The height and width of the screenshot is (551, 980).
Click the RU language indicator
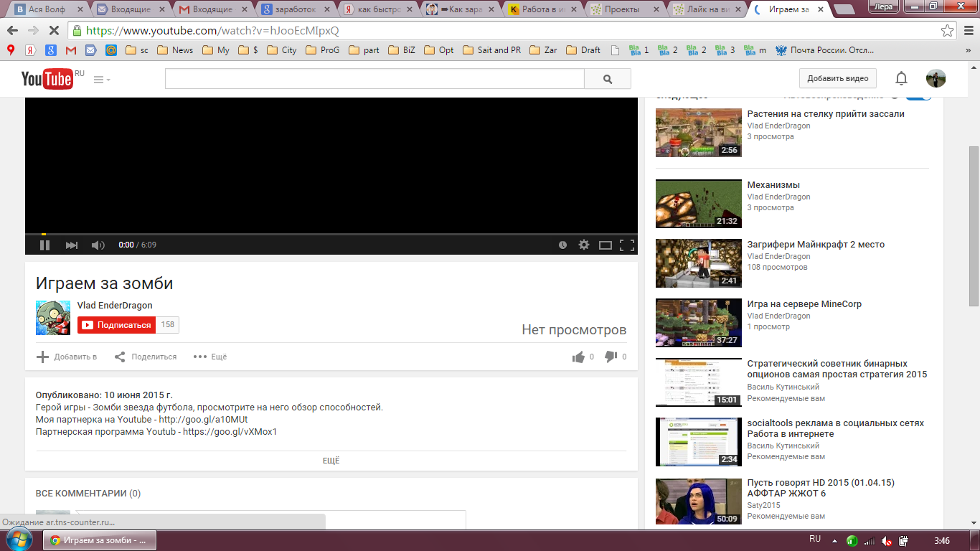click(x=815, y=540)
